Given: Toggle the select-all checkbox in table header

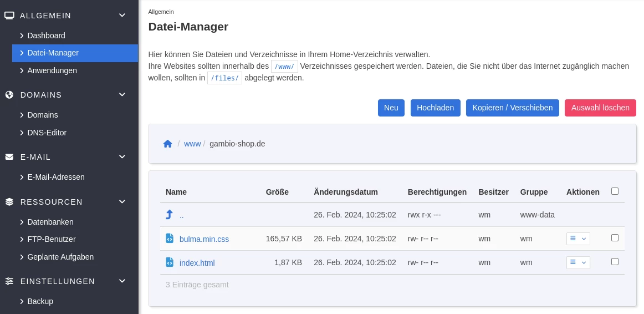Looking at the screenshot, I should (x=615, y=191).
